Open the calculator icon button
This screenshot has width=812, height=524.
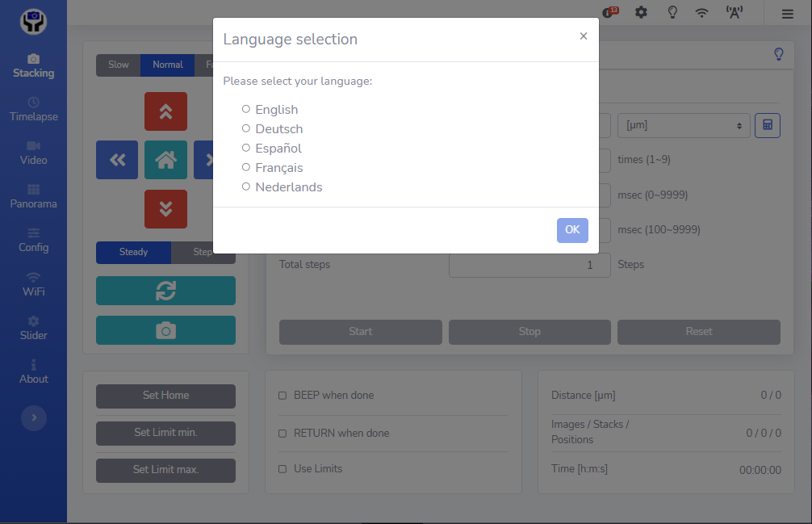tap(767, 125)
